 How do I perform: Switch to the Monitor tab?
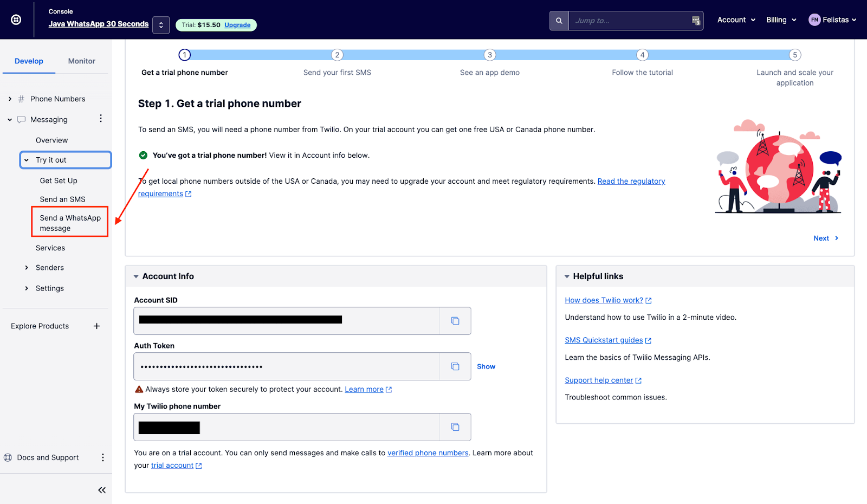82,61
